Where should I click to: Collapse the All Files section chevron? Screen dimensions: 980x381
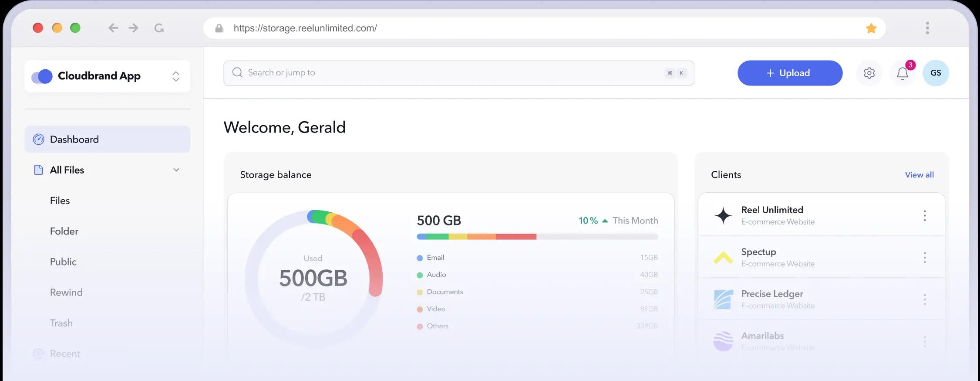pos(176,170)
